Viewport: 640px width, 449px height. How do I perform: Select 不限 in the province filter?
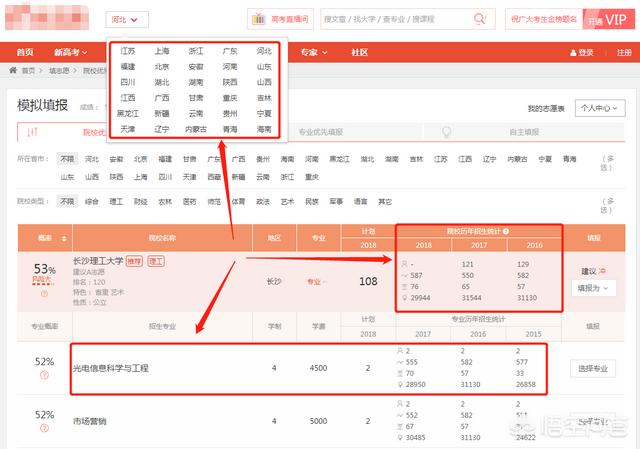coord(67,158)
